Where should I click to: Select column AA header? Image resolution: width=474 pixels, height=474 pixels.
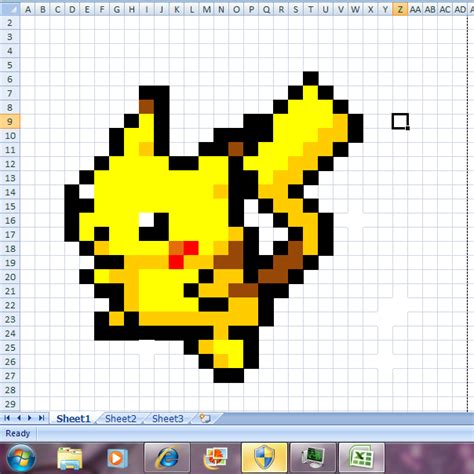(x=415, y=9)
